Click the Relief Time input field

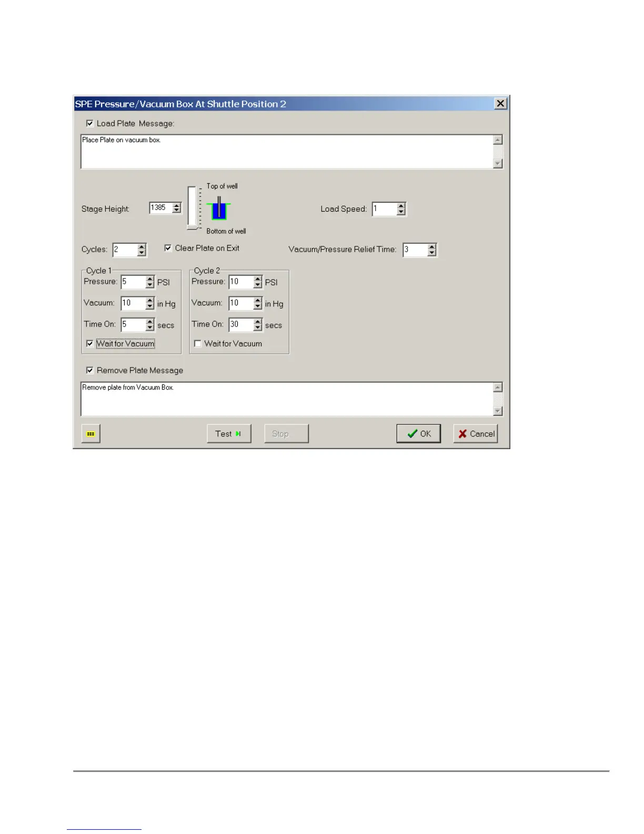tap(416, 250)
